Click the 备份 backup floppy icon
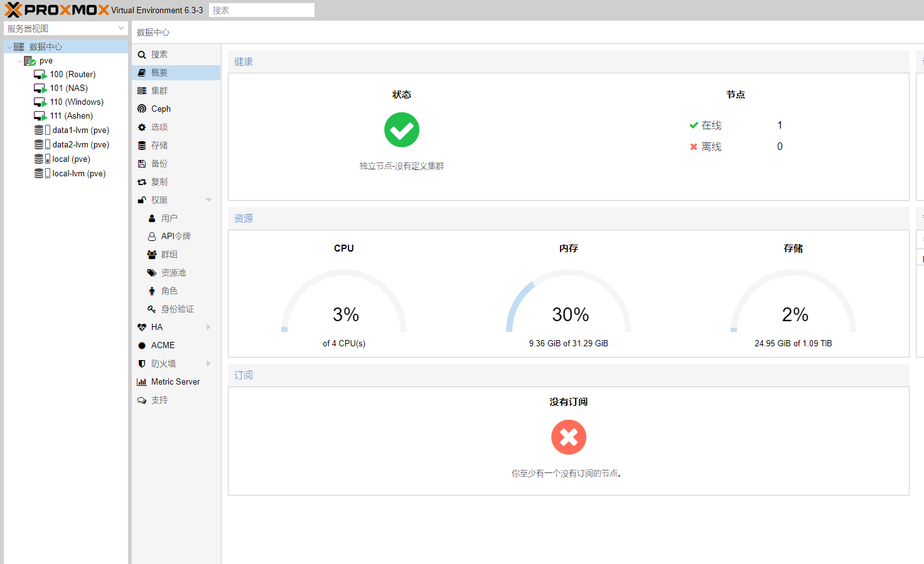924x564 pixels. pos(142,164)
